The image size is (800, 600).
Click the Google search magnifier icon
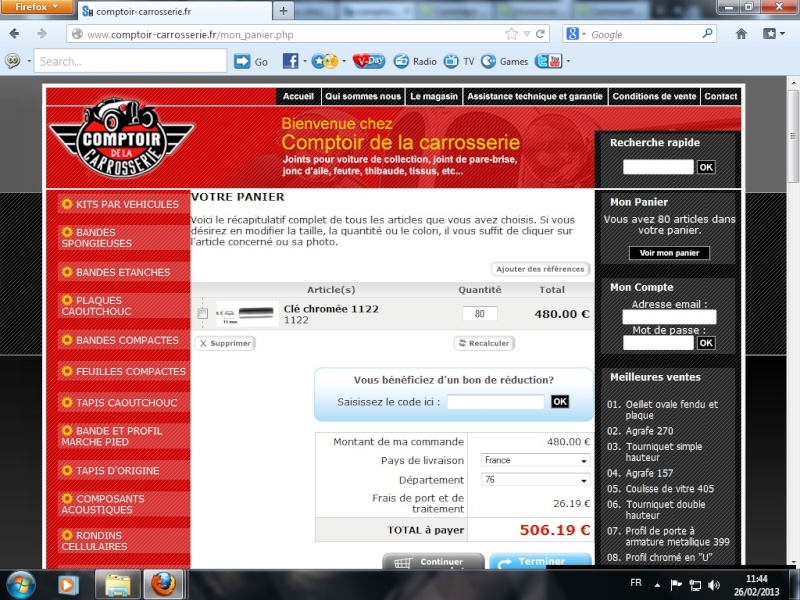pos(707,34)
